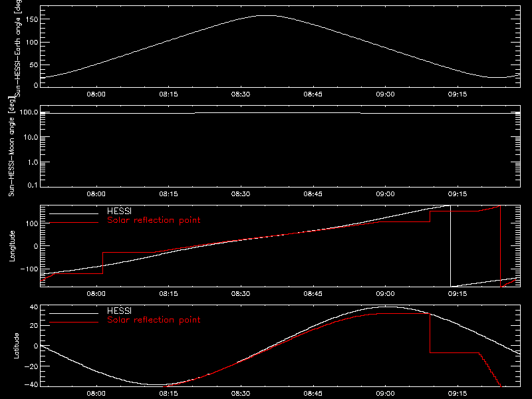Click the Longitude axis title
The height and width of the screenshot is (399, 532).
[x=12, y=246]
